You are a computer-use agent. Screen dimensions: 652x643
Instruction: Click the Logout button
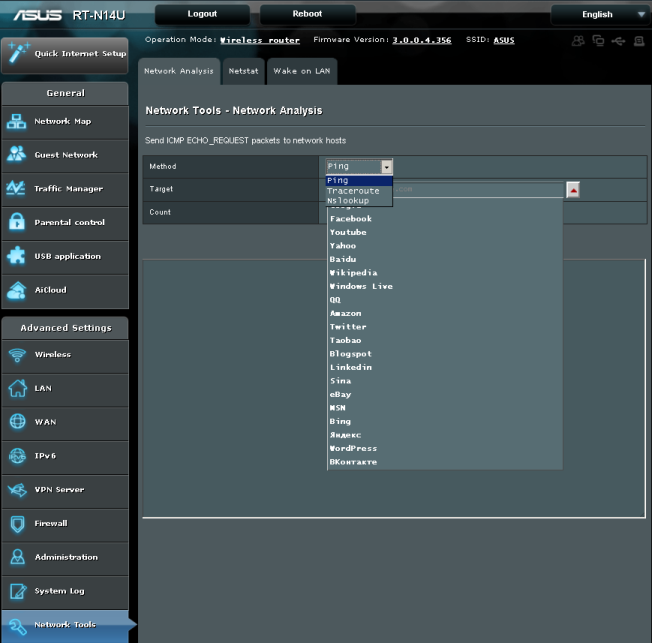[202, 14]
